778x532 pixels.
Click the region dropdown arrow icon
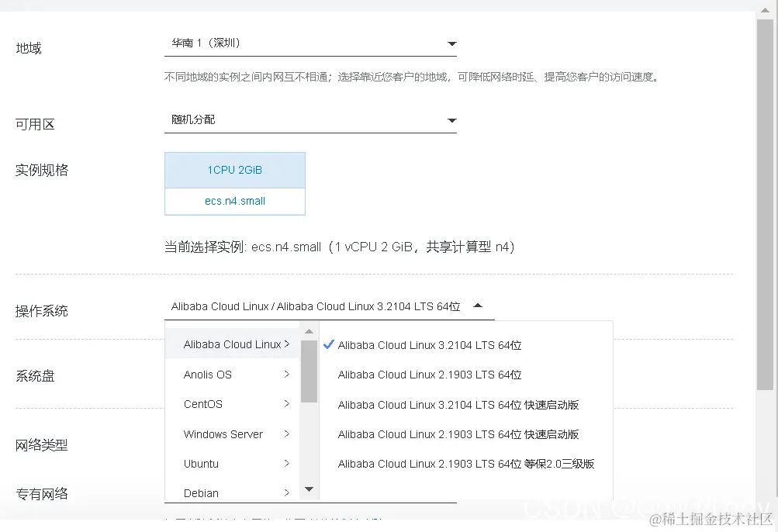pos(451,44)
